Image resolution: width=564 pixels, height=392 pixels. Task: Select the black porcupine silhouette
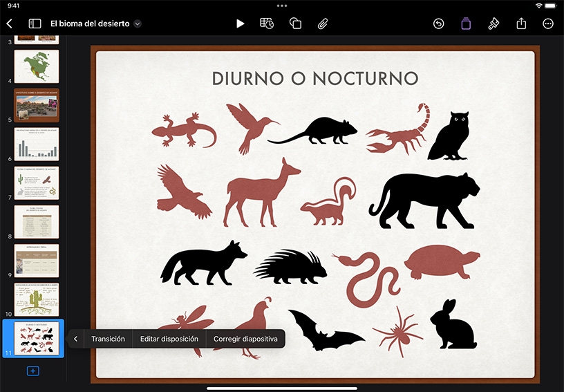(290, 267)
